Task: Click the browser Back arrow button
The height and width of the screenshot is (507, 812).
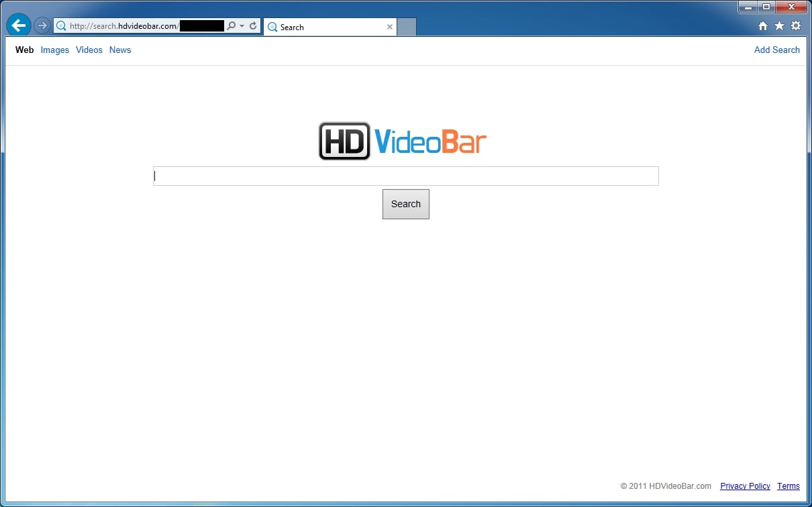Action: pyautogui.click(x=19, y=25)
